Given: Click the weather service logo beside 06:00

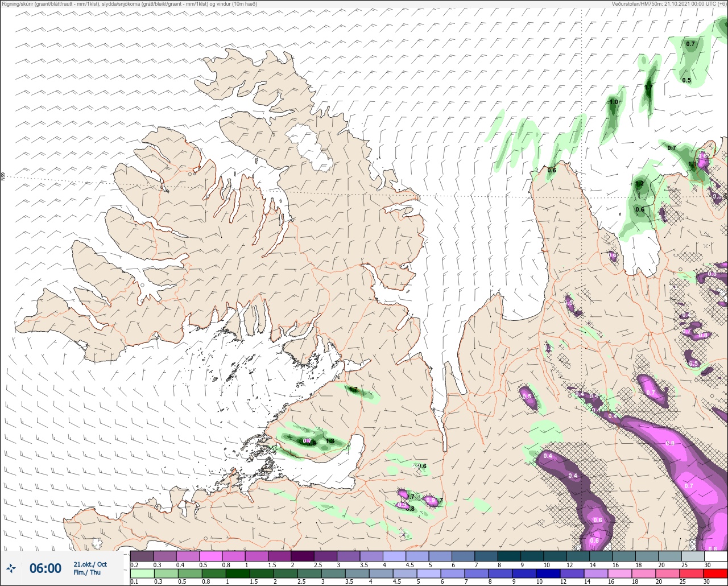Looking at the screenshot, I should [x=11, y=568].
